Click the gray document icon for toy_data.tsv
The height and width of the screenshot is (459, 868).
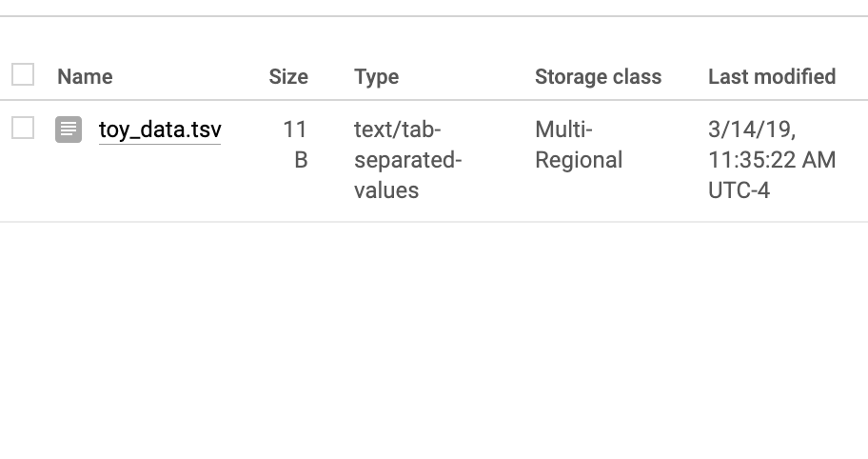point(69,130)
